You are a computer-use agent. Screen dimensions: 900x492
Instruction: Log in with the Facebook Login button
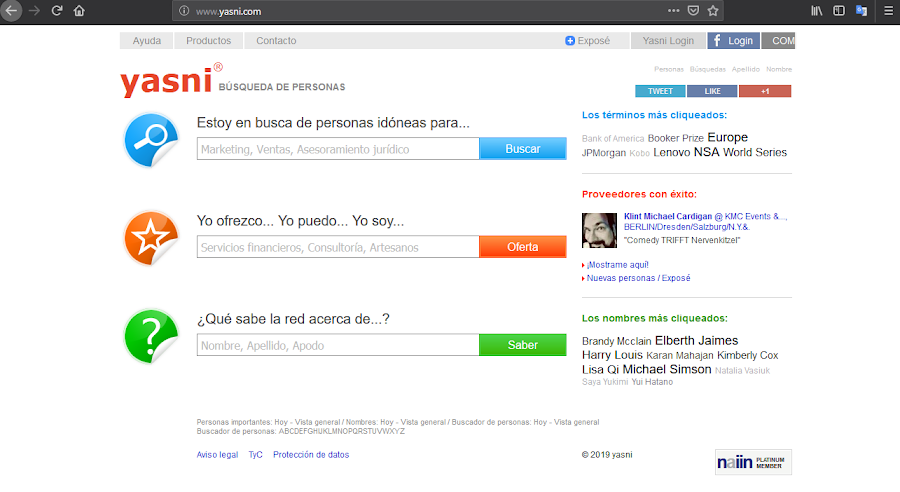point(734,41)
